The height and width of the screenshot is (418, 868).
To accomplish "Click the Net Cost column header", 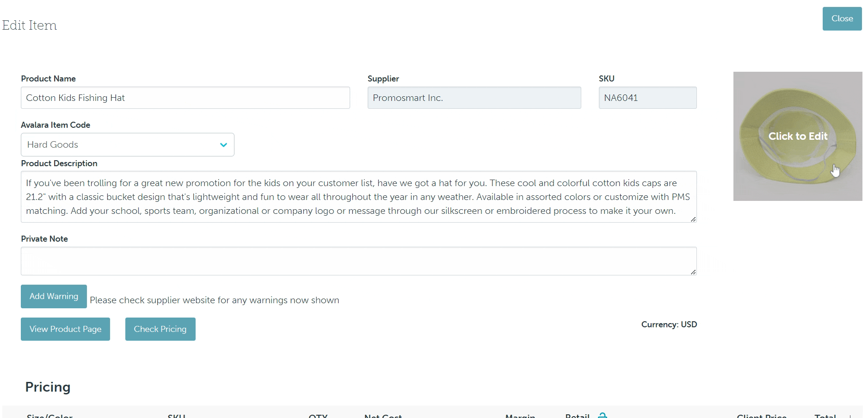I will tap(383, 416).
